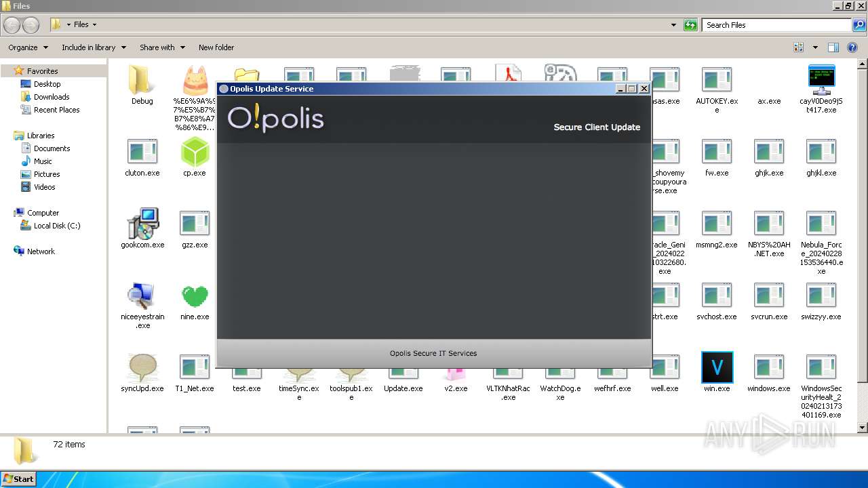Select syncUpd.exe speech bubble icon
Image resolution: width=868 pixels, height=488 pixels.
[142, 368]
